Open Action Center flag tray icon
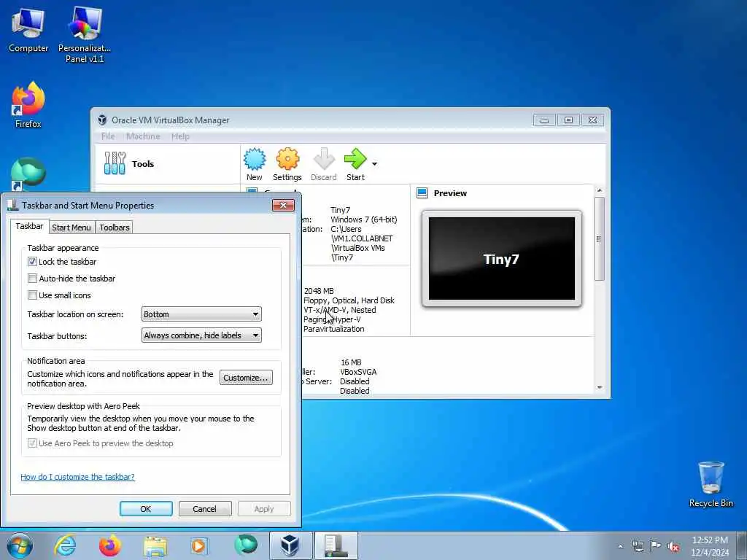This screenshot has height=560, width=747. coord(656,547)
